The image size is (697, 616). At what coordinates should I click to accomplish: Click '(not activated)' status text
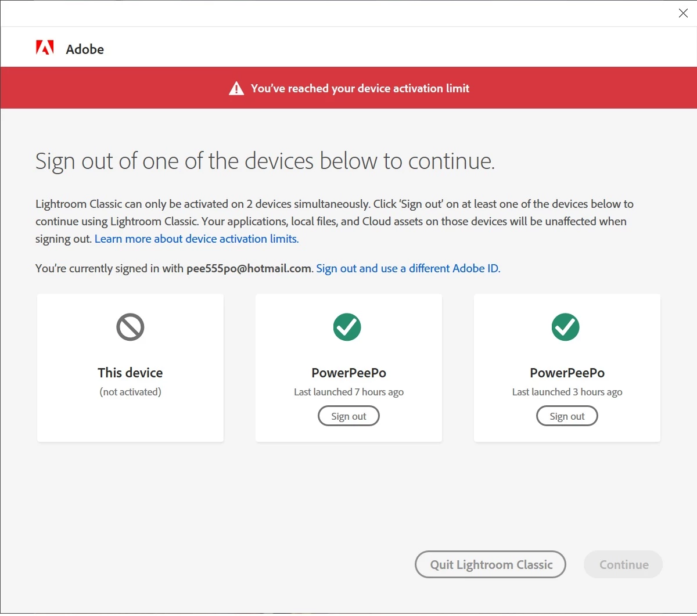click(130, 392)
